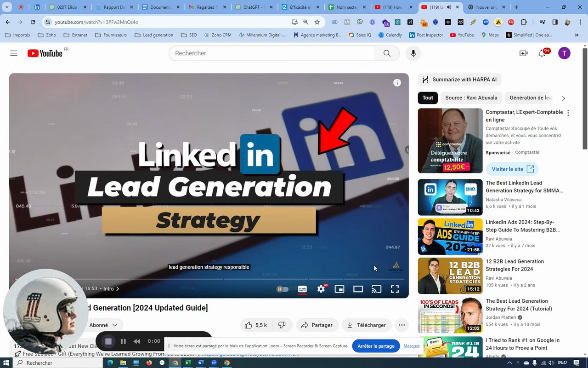The height and width of the screenshot is (368, 588).
Task: Click Summarize with HARPA AI
Action: [x=459, y=80]
